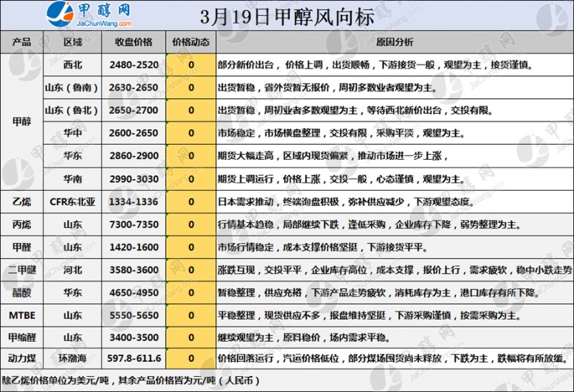Select the 动力煤 product cell
The width and height of the screenshot is (574, 392).
click(22, 358)
